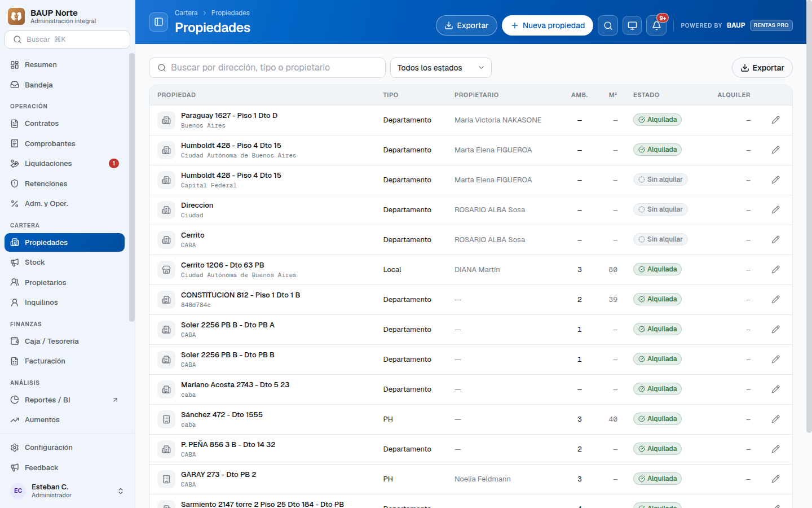This screenshot has width=812, height=508.
Task: Click the Direccion property row's Sin alquilar status
Action: tap(660, 209)
